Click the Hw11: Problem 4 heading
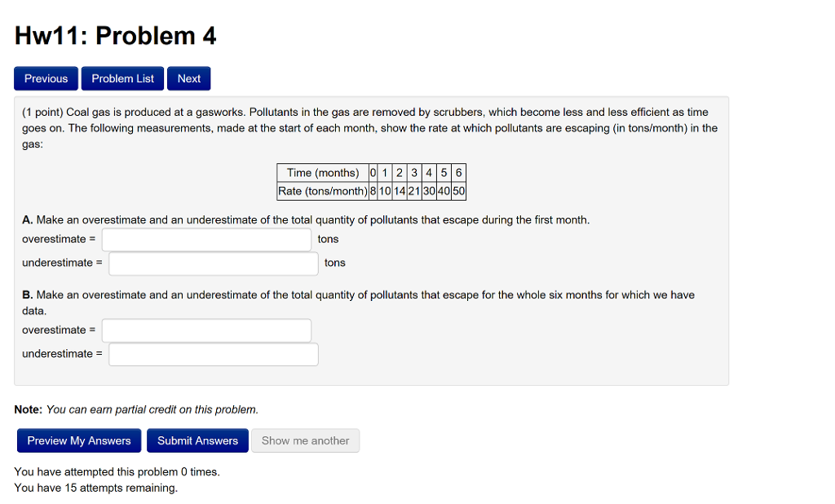The width and height of the screenshot is (835, 504). pyautogui.click(x=114, y=35)
